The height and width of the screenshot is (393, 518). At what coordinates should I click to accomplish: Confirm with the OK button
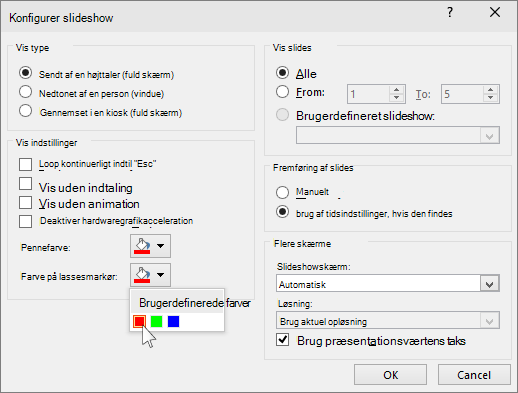point(390,375)
